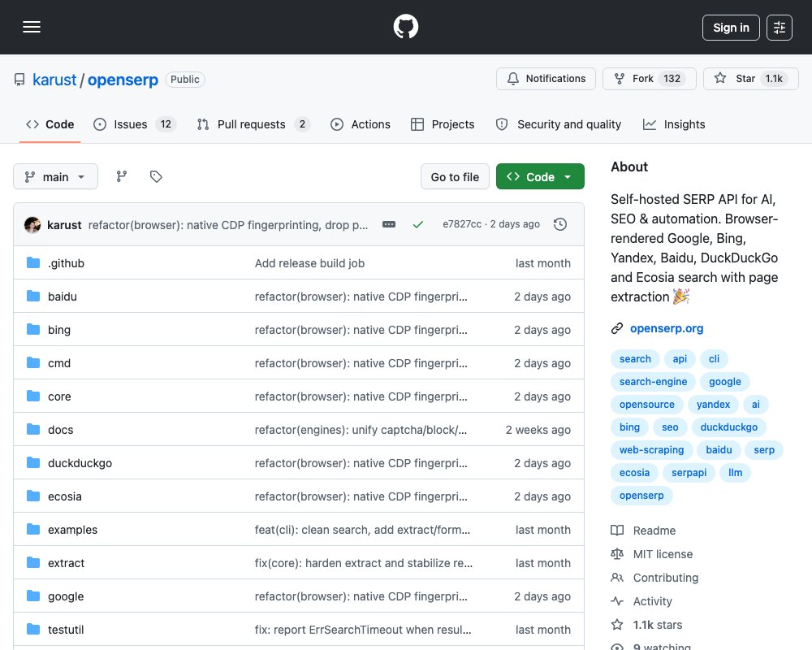
Task: Open the bing folder icon
Action: tap(33, 329)
